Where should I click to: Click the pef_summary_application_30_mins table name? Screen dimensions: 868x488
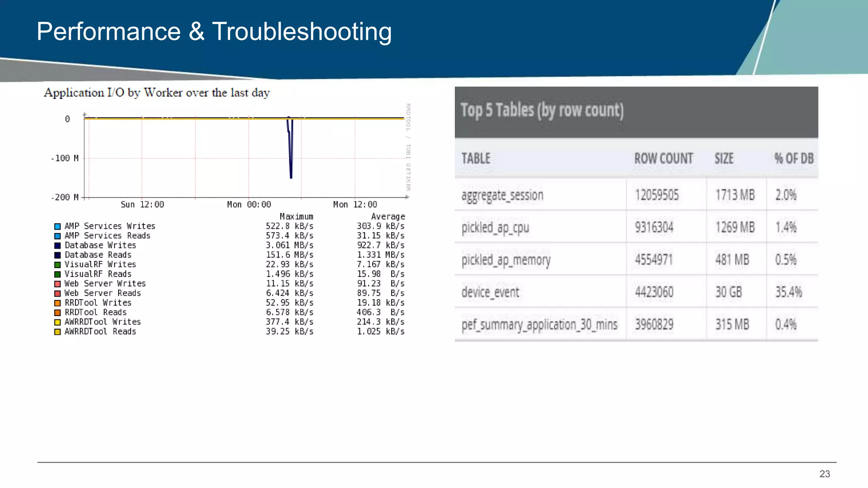(540, 325)
